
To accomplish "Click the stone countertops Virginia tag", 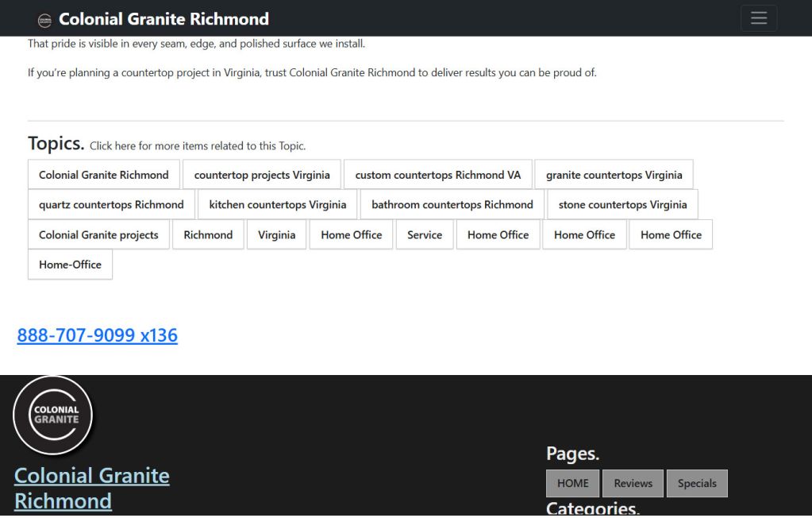I will point(622,204).
